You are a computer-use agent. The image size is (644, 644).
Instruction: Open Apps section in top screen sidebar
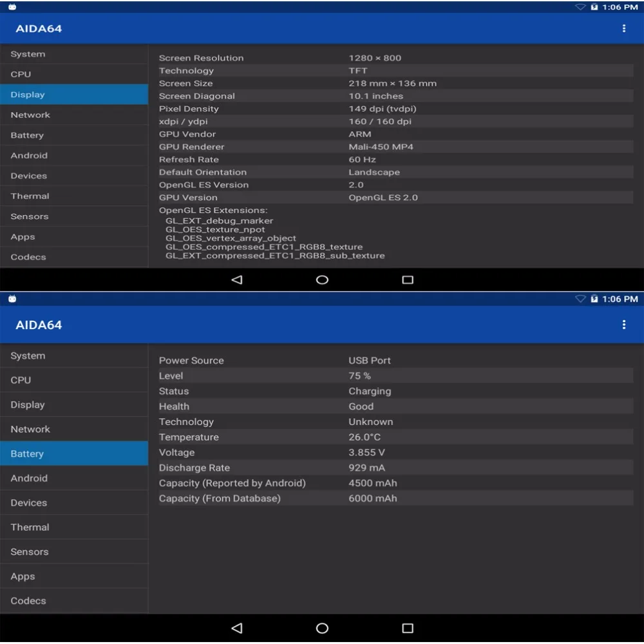(74, 236)
